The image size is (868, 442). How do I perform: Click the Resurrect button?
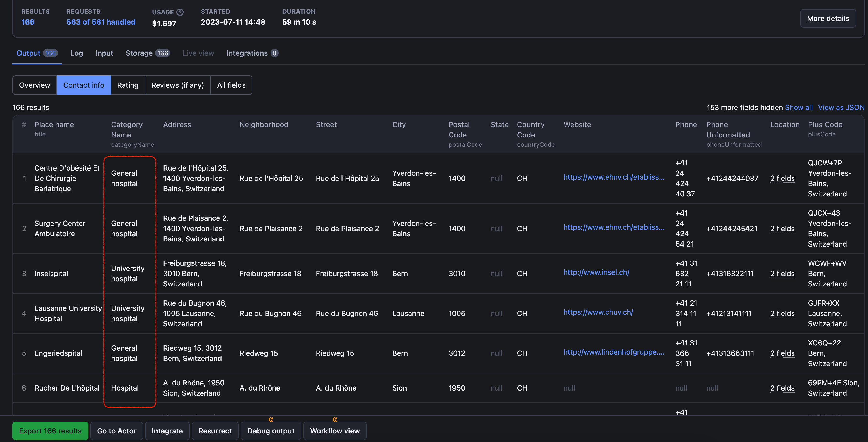pyautogui.click(x=215, y=431)
